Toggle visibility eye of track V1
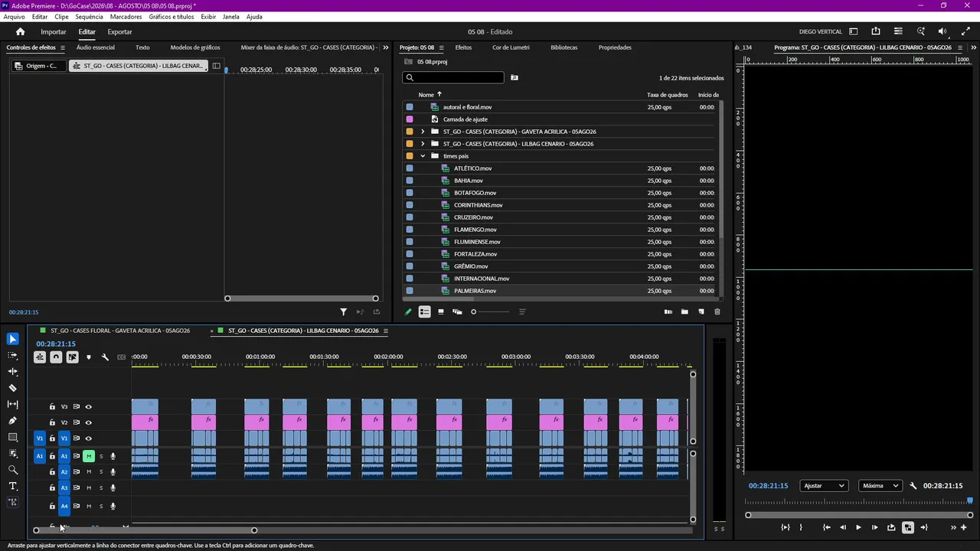The height and width of the screenshot is (551, 980). [x=89, y=439]
